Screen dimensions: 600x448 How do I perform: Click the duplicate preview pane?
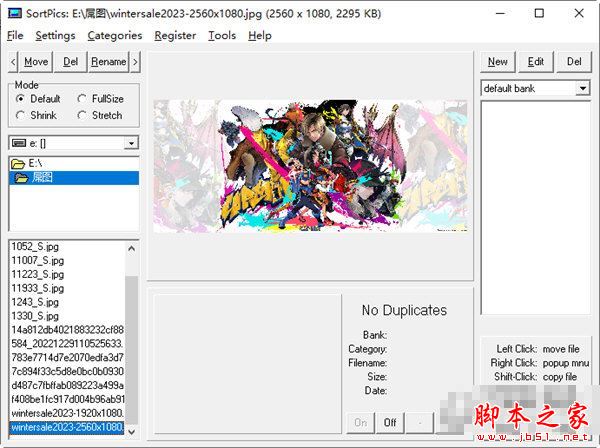pyautogui.click(x=247, y=364)
